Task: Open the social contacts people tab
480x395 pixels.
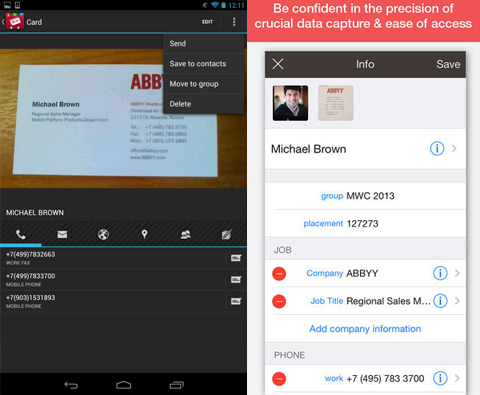Action: coord(186,235)
